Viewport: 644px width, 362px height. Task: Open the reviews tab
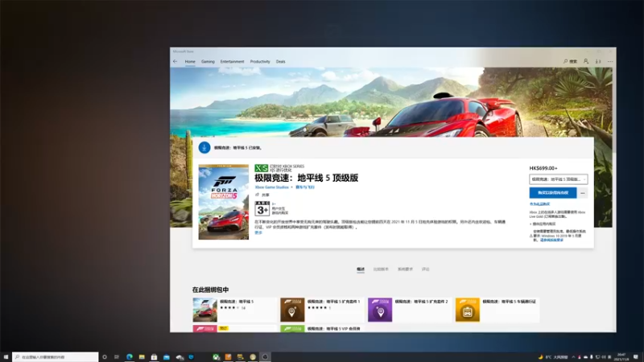[426, 269]
